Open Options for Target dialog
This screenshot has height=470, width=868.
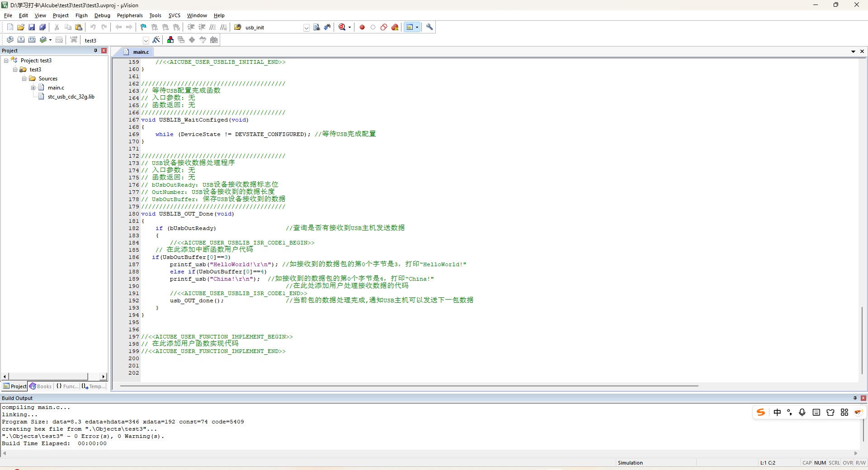(156, 40)
